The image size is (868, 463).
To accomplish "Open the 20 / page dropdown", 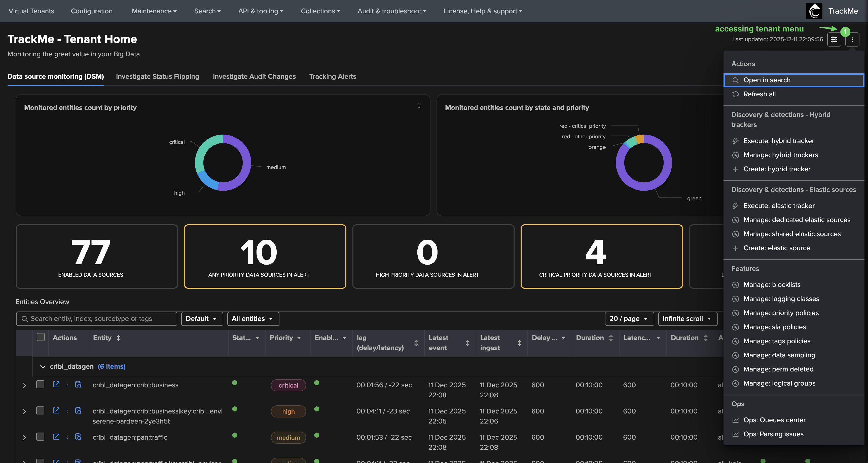I will pos(629,319).
